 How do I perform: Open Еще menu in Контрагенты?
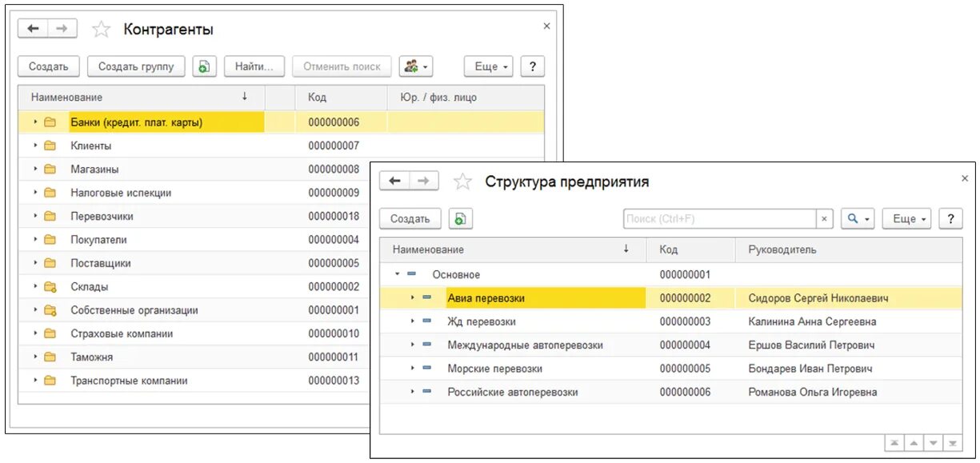489,66
